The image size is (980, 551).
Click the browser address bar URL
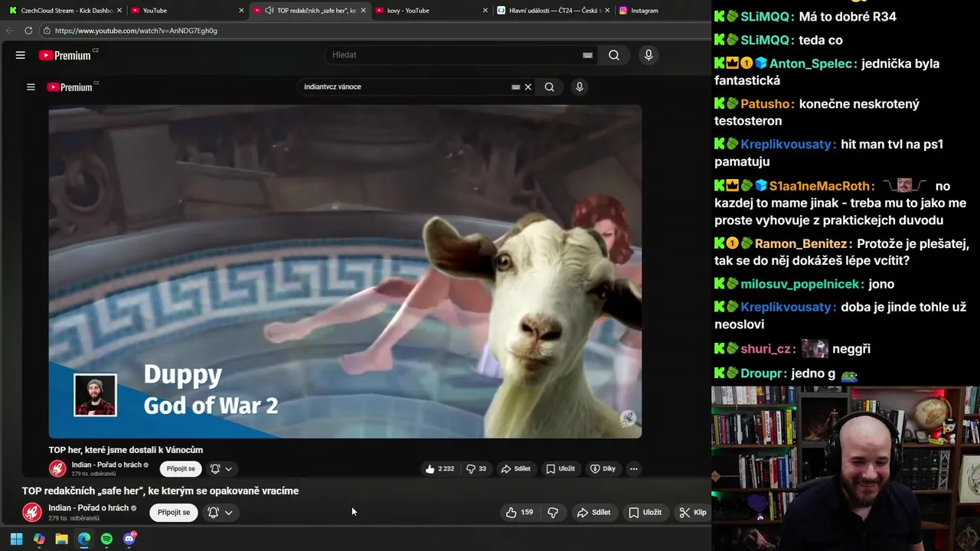[136, 31]
